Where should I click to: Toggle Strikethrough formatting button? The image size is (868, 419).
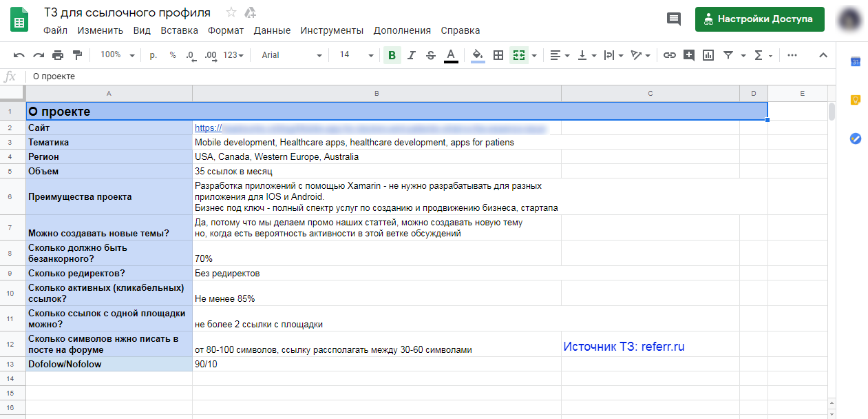[x=431, y=55]
